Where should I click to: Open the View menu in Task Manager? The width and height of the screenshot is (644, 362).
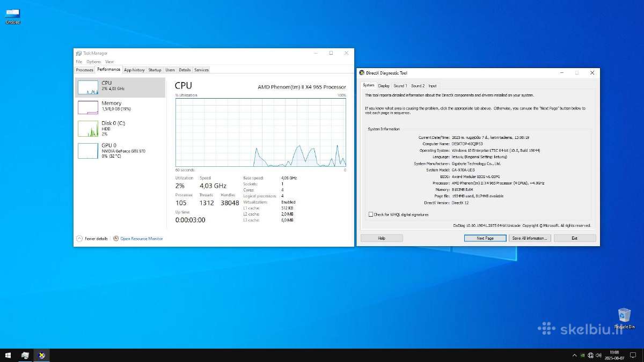(x=109, y=62)
